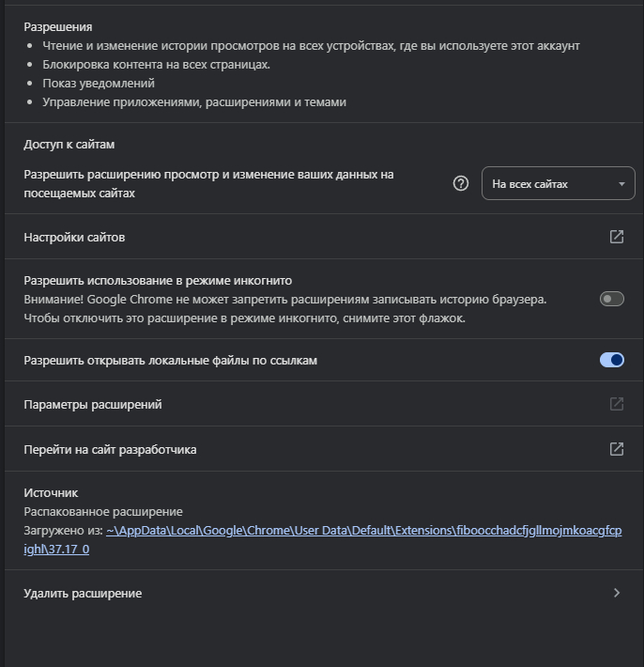Expand Удалить расширение with the chevron arrow
Image resolution: width=644 pixels, height=667 pixels.
pos(617,593)
